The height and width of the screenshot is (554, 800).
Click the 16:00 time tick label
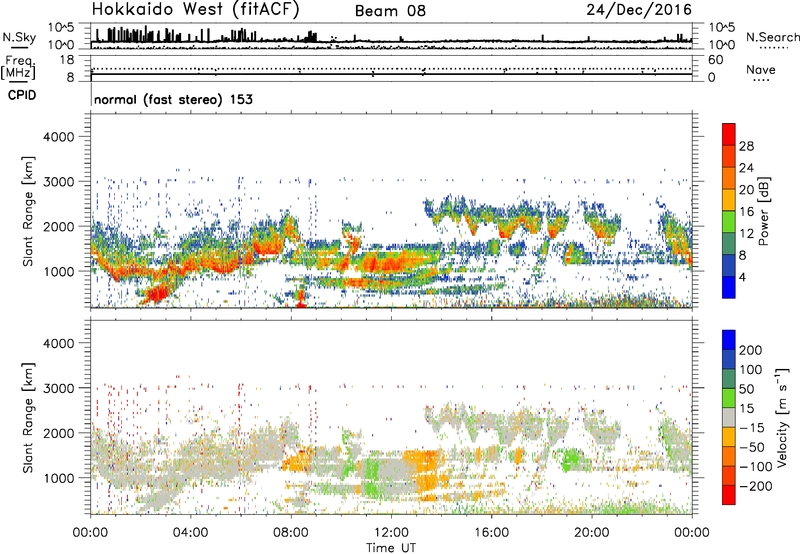491,533
